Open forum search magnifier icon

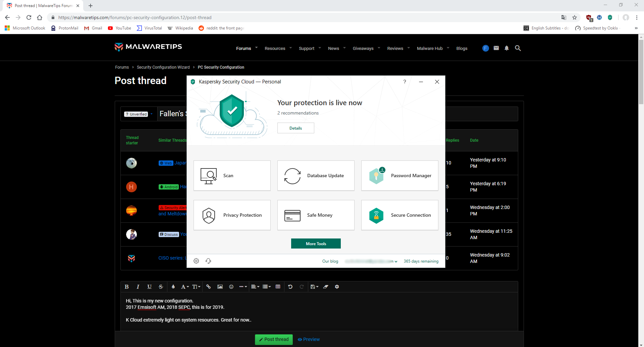point(518,48)
